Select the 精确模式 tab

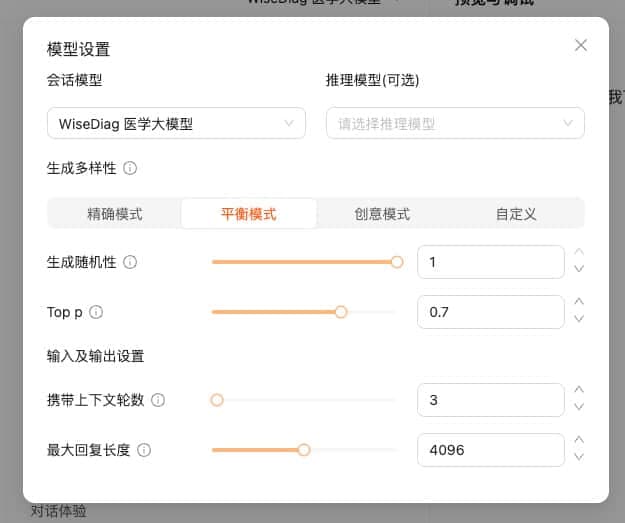[x=114, y=214]
